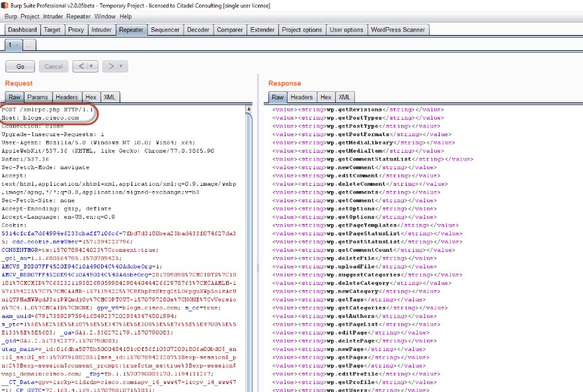Click the Cancel button
Image resolution: width=583 pixels, height=392 pixels.
[x=53, y=66]
